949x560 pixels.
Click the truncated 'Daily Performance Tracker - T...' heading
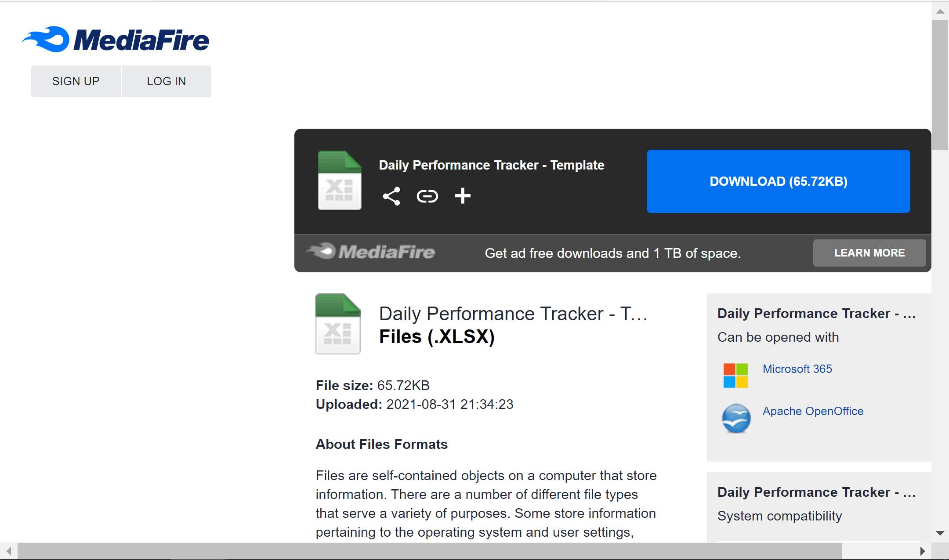[x=513, y=314]
